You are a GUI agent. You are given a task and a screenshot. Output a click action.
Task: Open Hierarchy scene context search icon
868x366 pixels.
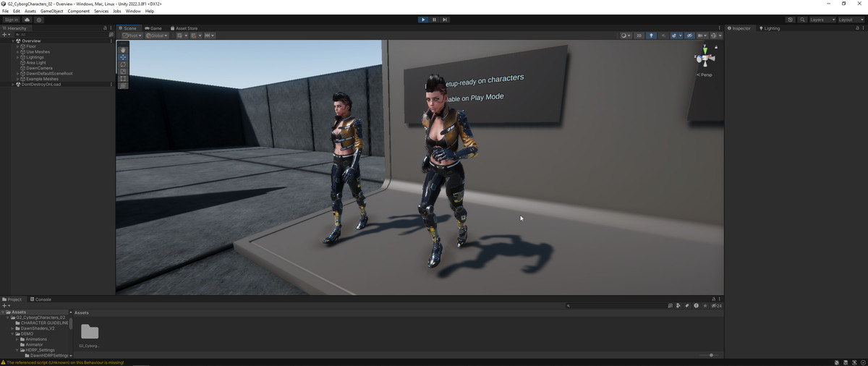click(x=111, y=35)
